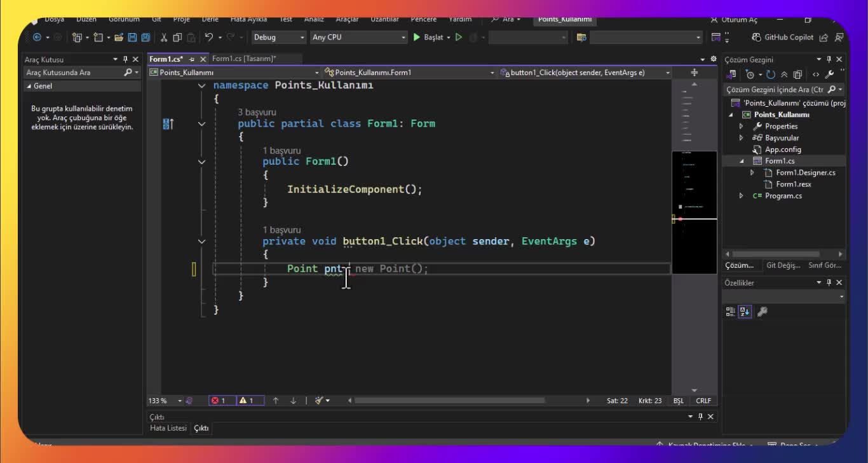Click the Copy toolbar icon
Viewport: 868px width, 463px height.
click(177, 38)
